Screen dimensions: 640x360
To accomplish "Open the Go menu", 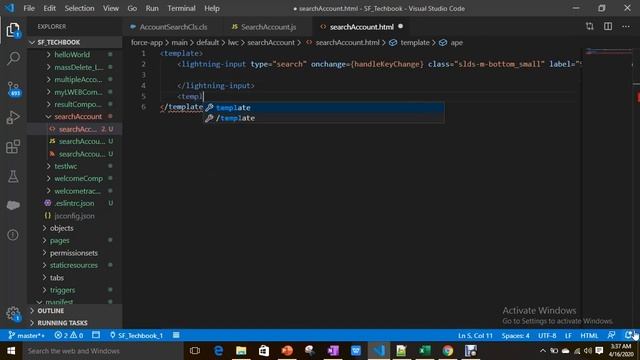I will coord(132,8).
